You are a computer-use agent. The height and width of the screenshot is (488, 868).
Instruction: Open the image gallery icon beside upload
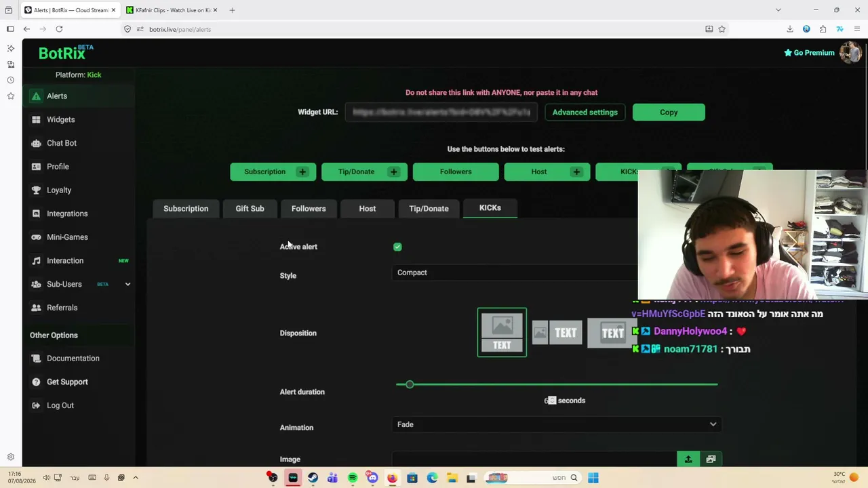coord(711,460)
